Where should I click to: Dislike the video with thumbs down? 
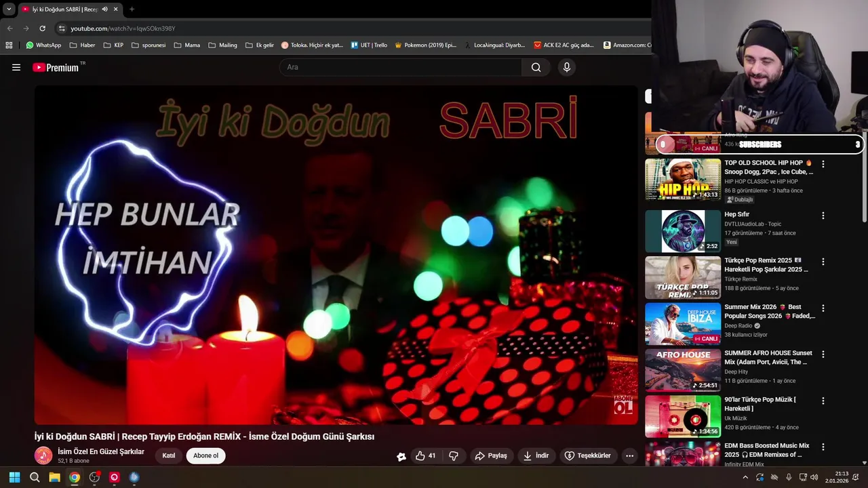point(454,455)
